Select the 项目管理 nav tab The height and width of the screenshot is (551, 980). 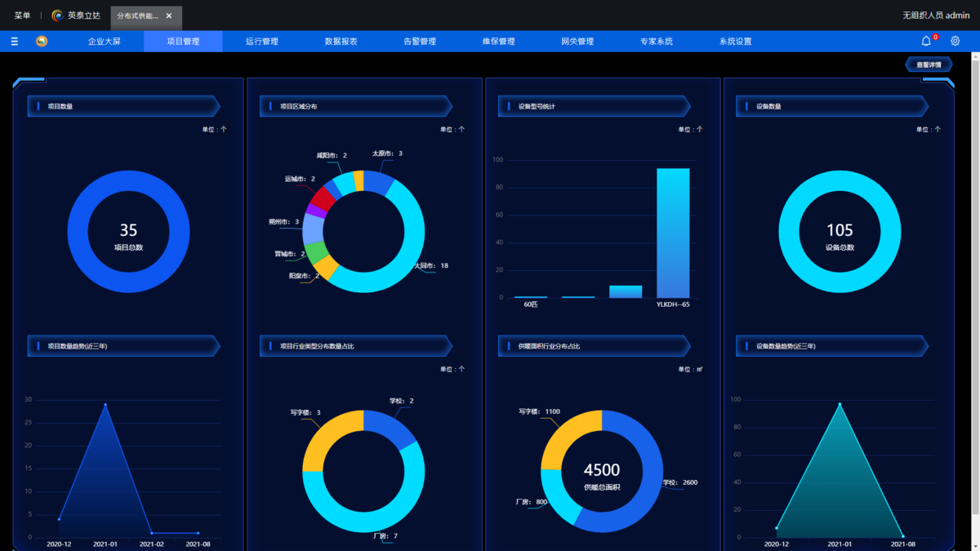183,42
